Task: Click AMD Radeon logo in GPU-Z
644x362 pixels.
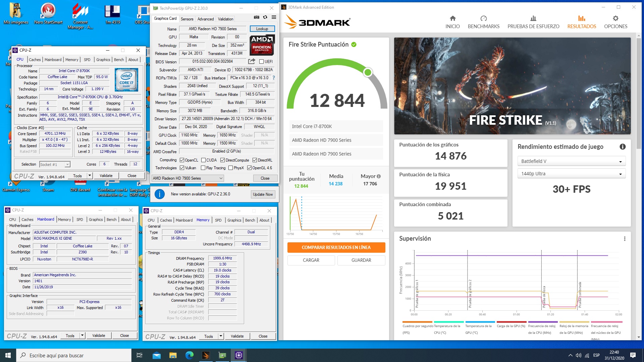Action: coord(262,45)
